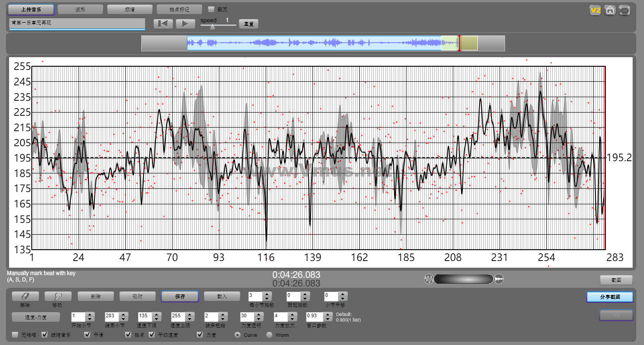Viewport: 644px width, 345px height.
Task: Click the 保存 save button
Action: point(179,296)
